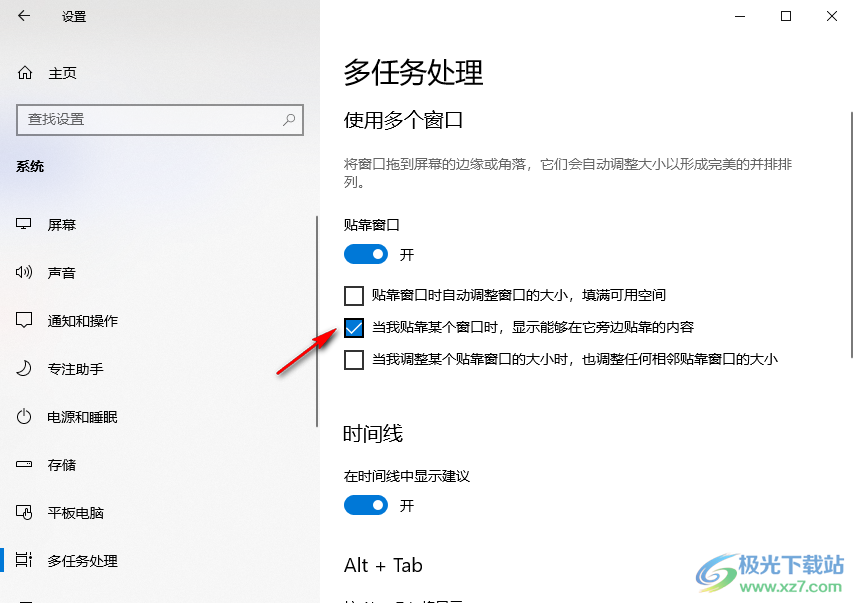Viewport: 855px width, 603px height.
Task: Click the back arrow icon
Action: tap(24, 16)
